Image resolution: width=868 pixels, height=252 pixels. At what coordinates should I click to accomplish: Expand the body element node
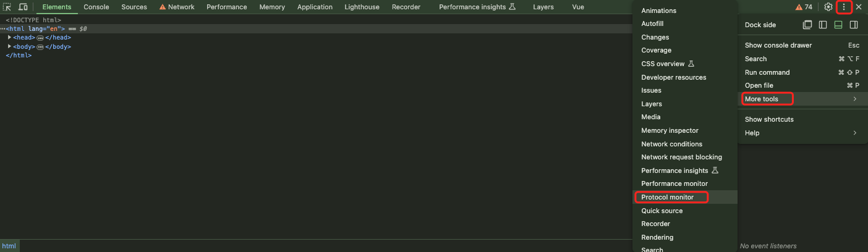[9, 46]
